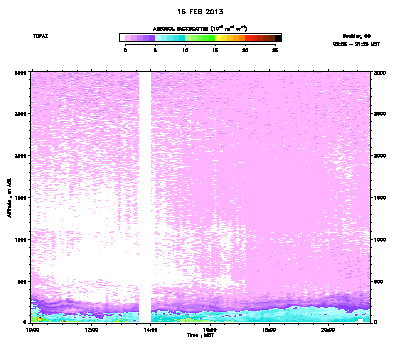Click the white data-gap column near 14:00
Screen dimensions: 400x360
click(145, 197)
